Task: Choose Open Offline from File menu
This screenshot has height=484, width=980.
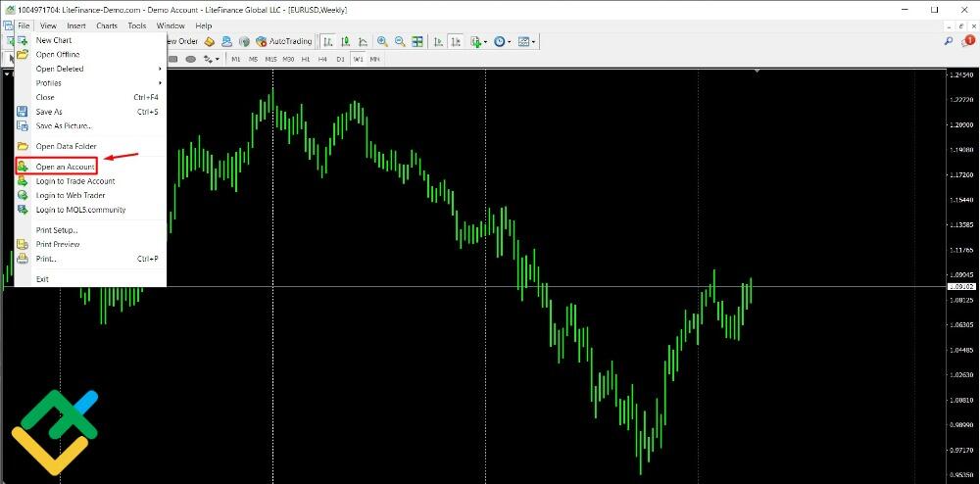Action: [90, 54]
